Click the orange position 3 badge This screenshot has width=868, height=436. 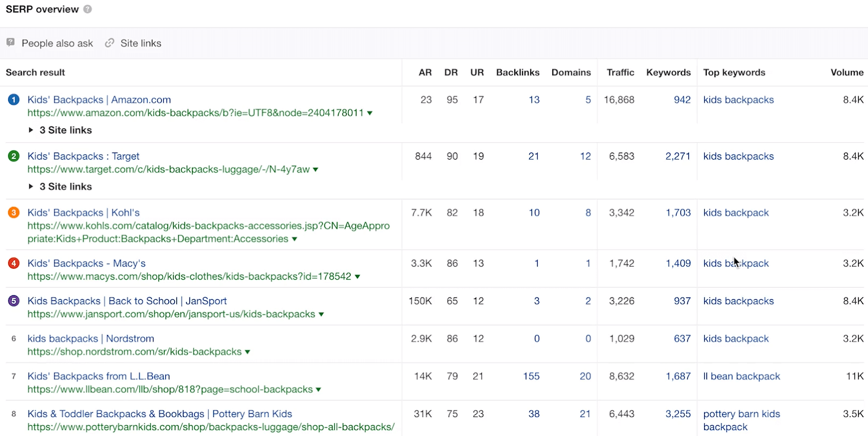tap(14, 213)
